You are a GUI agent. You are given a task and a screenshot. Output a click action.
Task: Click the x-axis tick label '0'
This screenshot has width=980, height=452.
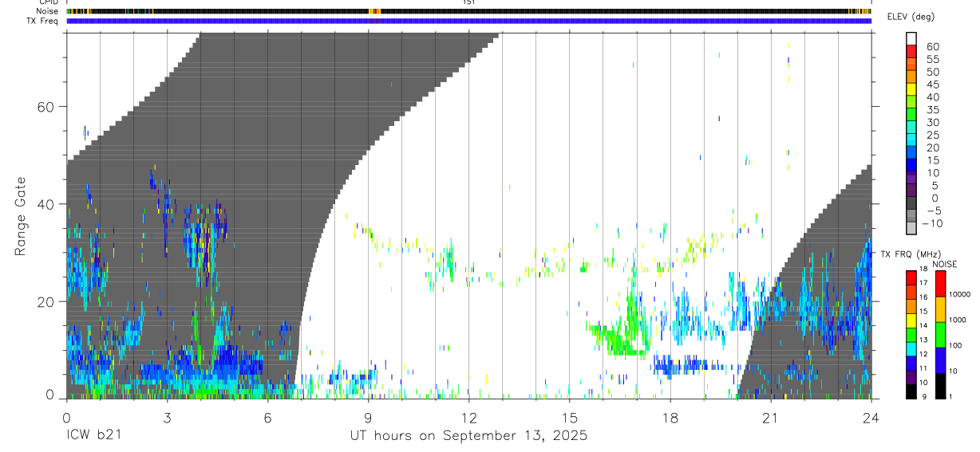pyautogui.click(x=66, y=418)
